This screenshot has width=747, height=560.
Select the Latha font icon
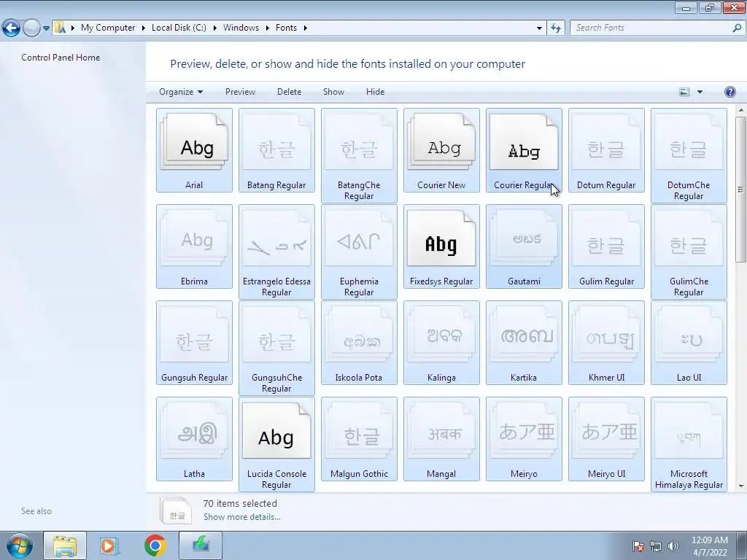click(194, 438)
